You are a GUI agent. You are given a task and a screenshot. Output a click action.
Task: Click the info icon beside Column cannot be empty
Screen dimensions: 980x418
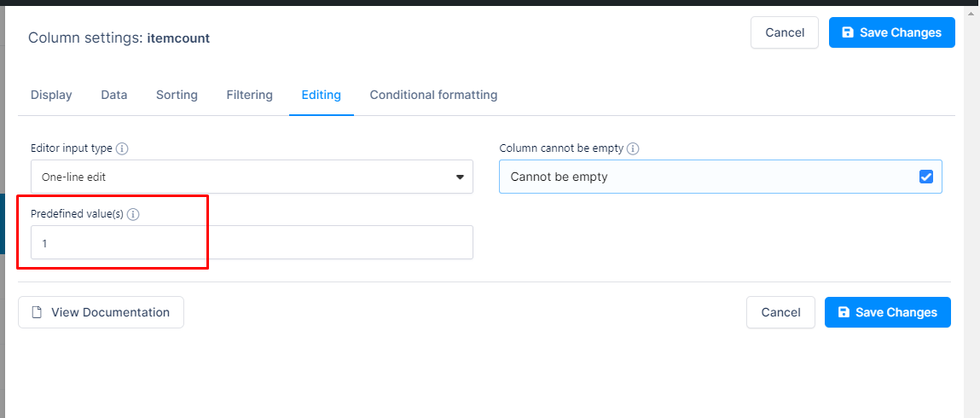tap(633, 148)
